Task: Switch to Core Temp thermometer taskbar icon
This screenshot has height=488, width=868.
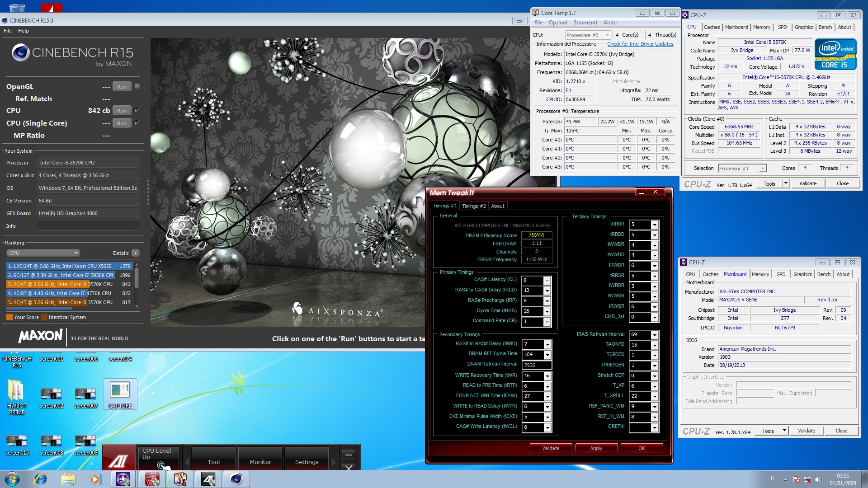Action: point(180,479)
